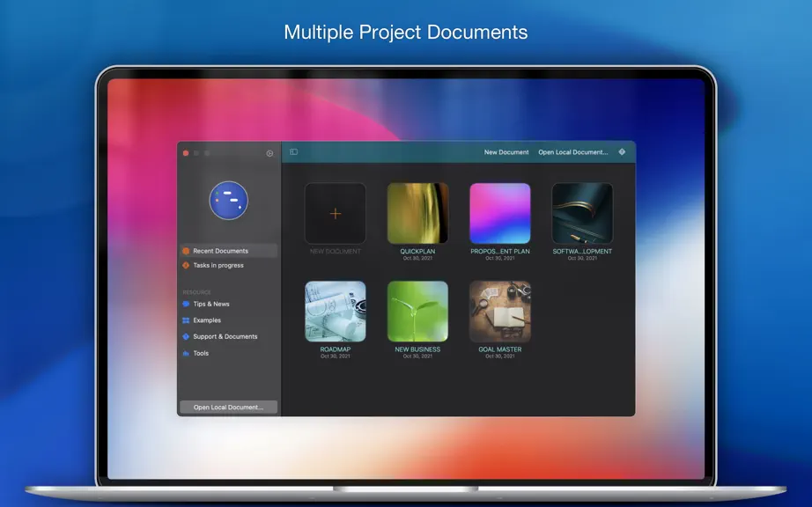The image size is (812, 507).
Task: Open the SOFTWA...LOPMENT document thumbnail
Action: (x=582, y=213)
